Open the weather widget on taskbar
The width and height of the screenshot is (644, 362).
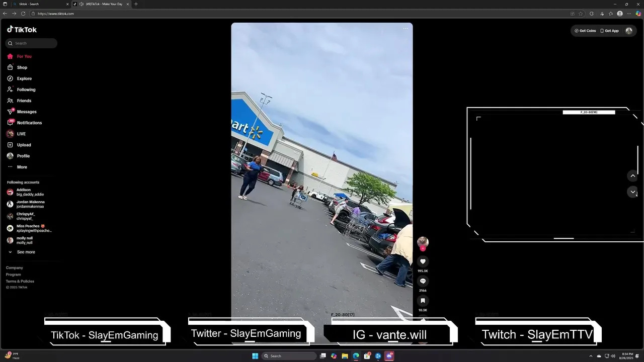coord(12,356)
